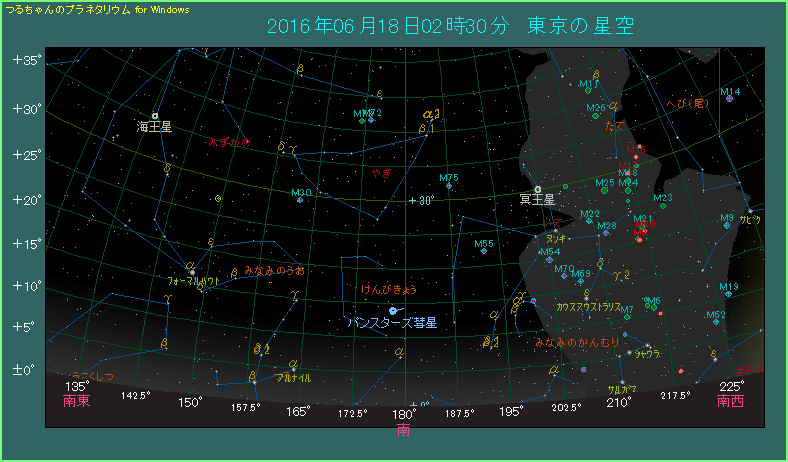Select the みなみのうお constellation label
The height and width of the screenshot is (462, 788).
tap(275, 270)
